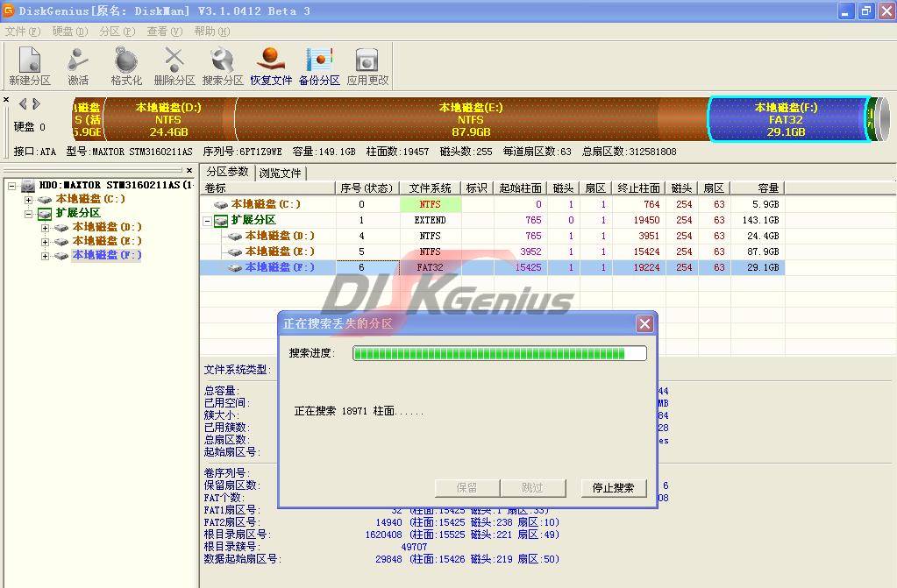The height and width of the screenshot is (588, 897).
Task: Select 本地磁盘(D:) in the tree
Action: 107,228
